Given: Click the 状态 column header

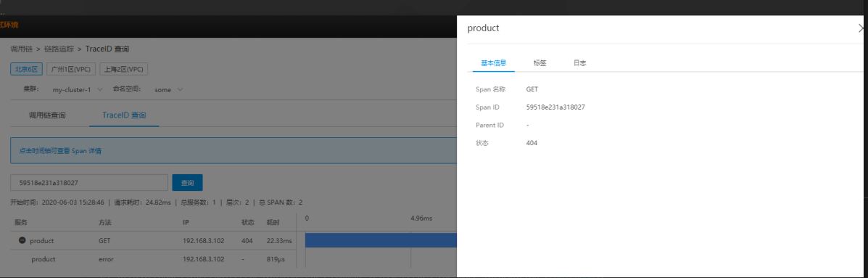Looking at the screenshot, I should click(x=248, y=222).
